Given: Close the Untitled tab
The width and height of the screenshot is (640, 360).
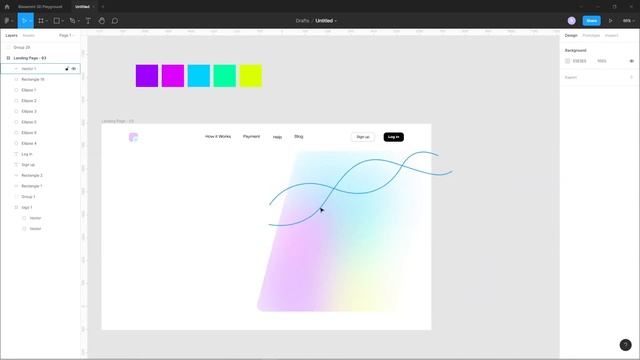Looking at the screenshot, I should (94, 7).
